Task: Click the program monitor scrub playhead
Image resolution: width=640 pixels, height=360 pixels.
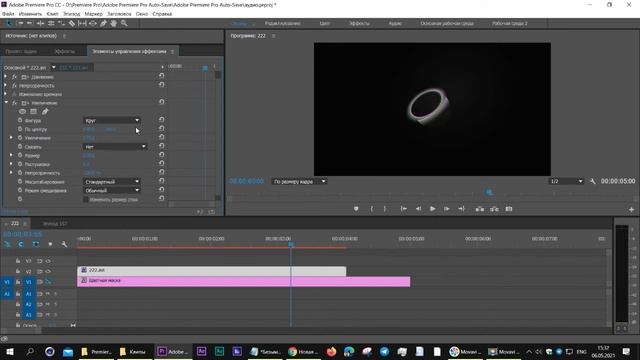Action: pyautogui.click(x=489, y=192)
